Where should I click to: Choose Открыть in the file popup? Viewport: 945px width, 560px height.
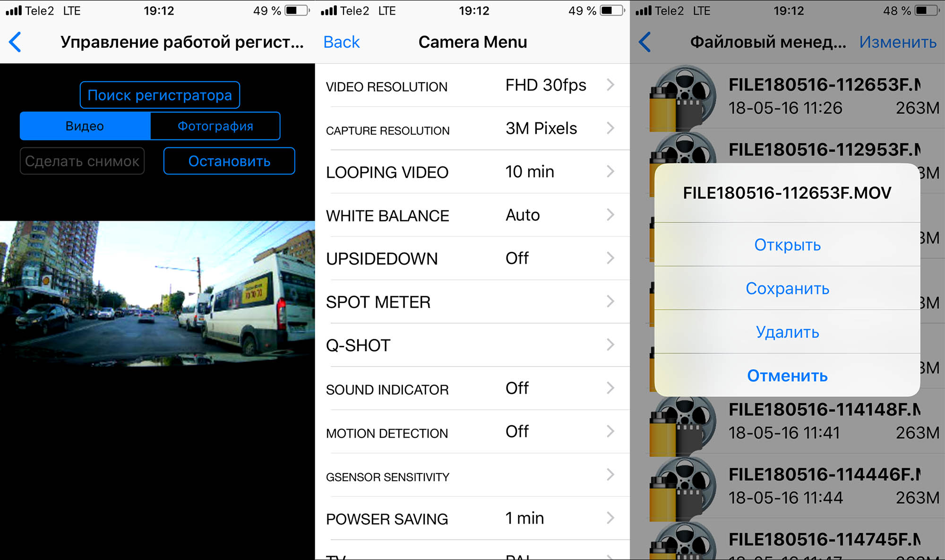pos(787,244)
